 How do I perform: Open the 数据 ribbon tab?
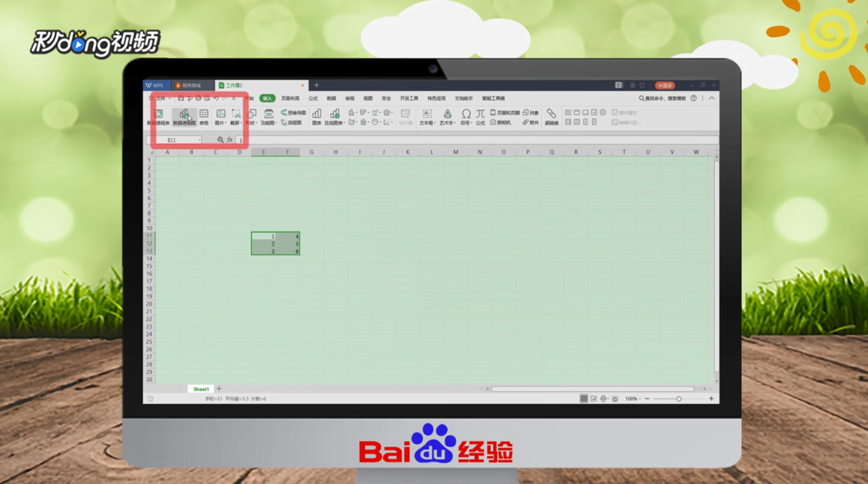pos(331,99)
